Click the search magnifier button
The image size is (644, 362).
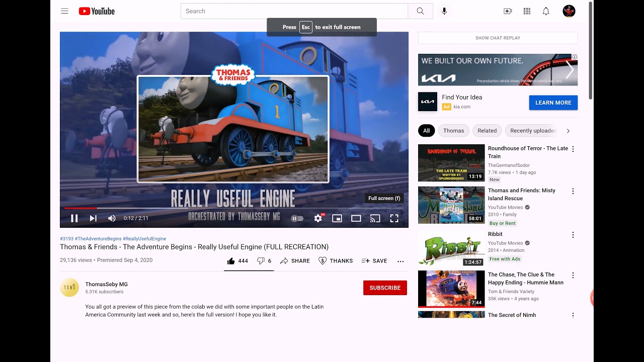[x=420, y=11]
